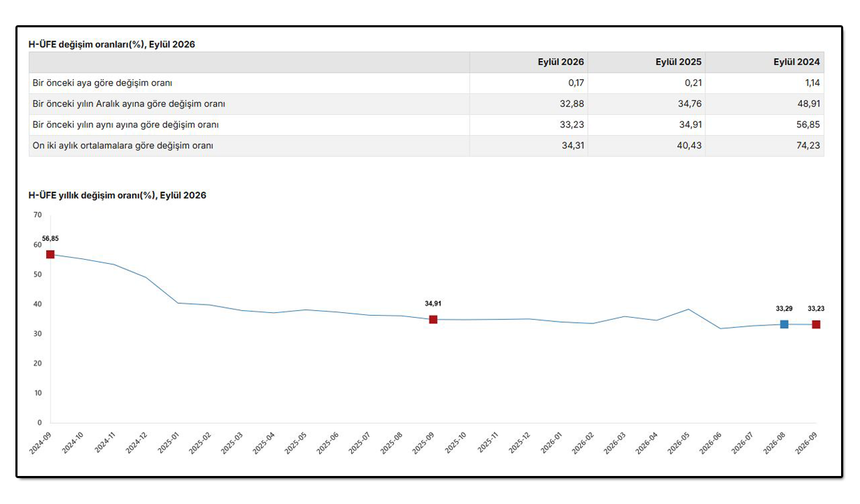
Task: Click the table title 'H-ÜFE değişim oranları(%), Eylül 2026'
Action: [x=112, y=44]
